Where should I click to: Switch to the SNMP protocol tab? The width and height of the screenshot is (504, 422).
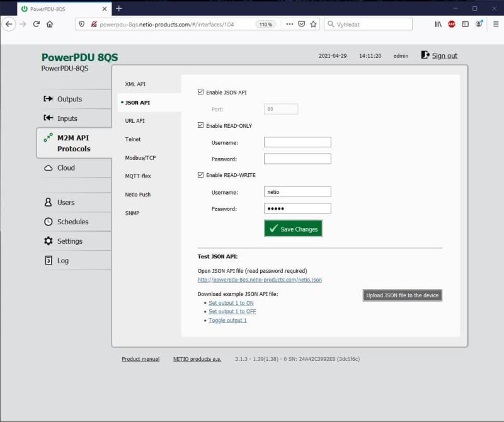point(133,213)
